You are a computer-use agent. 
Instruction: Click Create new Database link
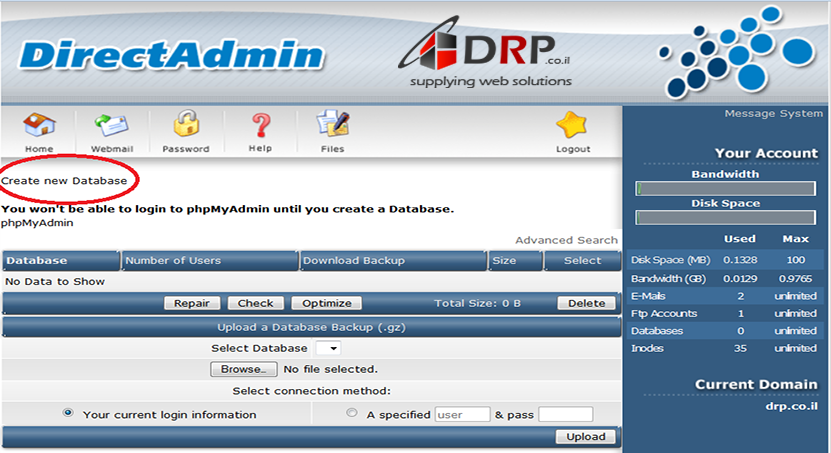(64, 181)
